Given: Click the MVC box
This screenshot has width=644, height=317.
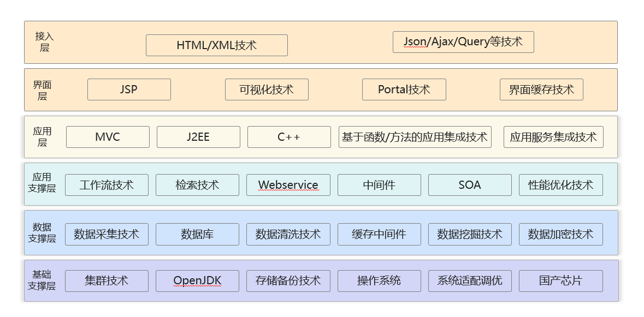Looking at the screenshot, I should (108, 137).
